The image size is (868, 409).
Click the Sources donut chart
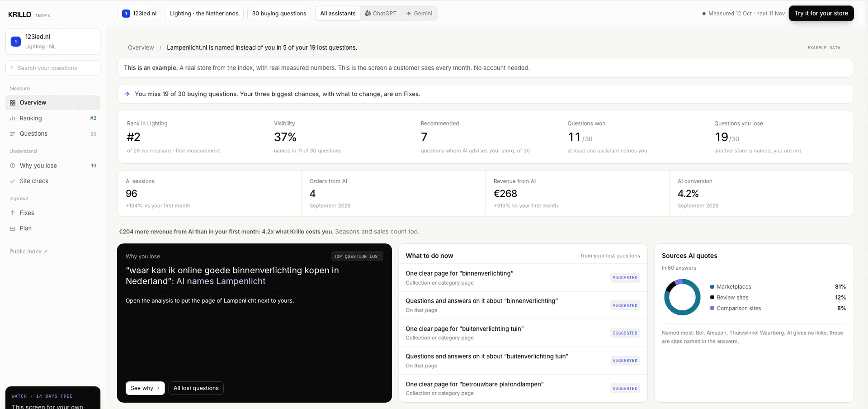(682, 297)
